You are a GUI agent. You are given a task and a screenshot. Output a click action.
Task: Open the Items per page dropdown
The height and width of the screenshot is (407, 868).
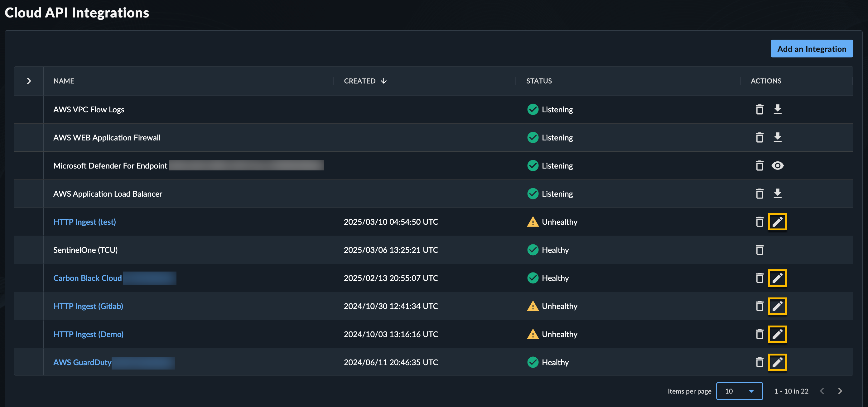(739, 391)
